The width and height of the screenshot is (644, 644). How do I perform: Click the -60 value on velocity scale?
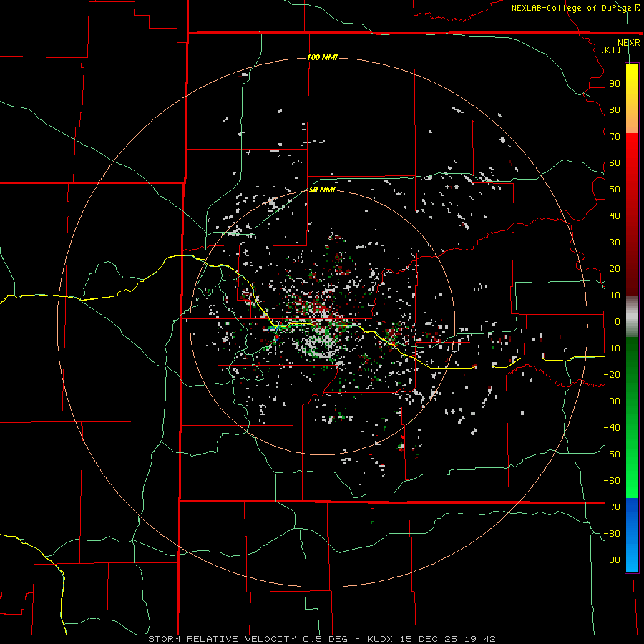coord(612,481)
